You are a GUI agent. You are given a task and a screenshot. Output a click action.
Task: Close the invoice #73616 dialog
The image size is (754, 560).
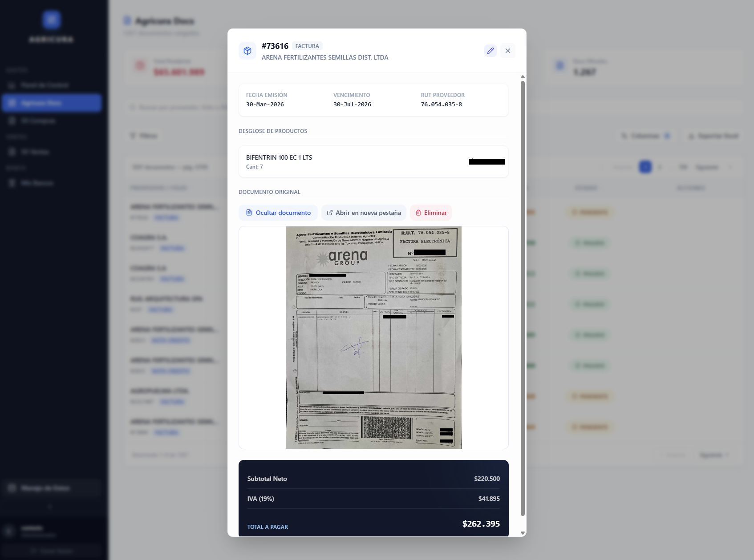pos(508,51)
